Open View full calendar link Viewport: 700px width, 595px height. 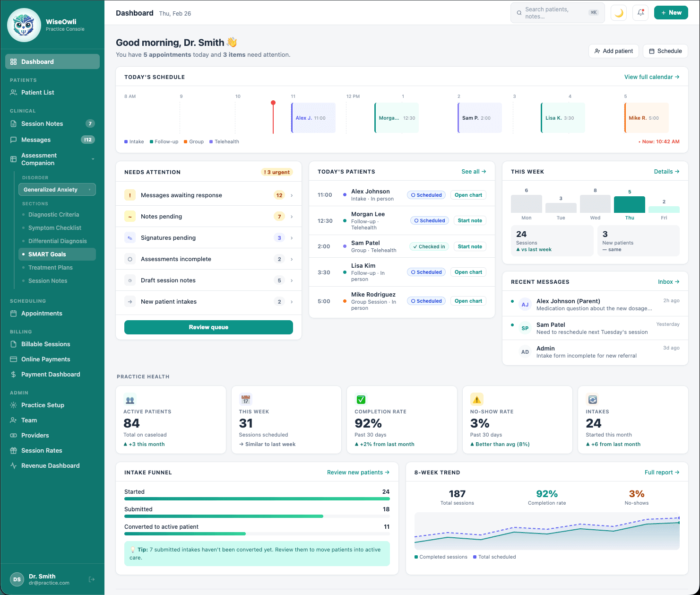(652, 77)
